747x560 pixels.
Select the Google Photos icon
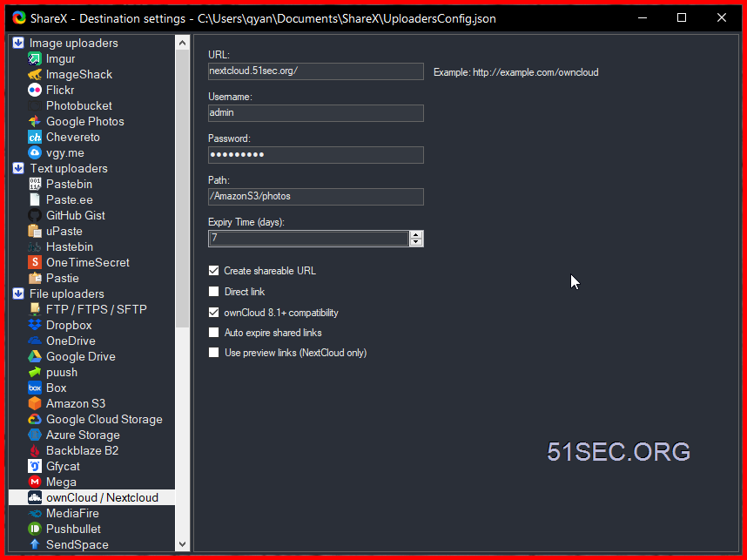35,122
